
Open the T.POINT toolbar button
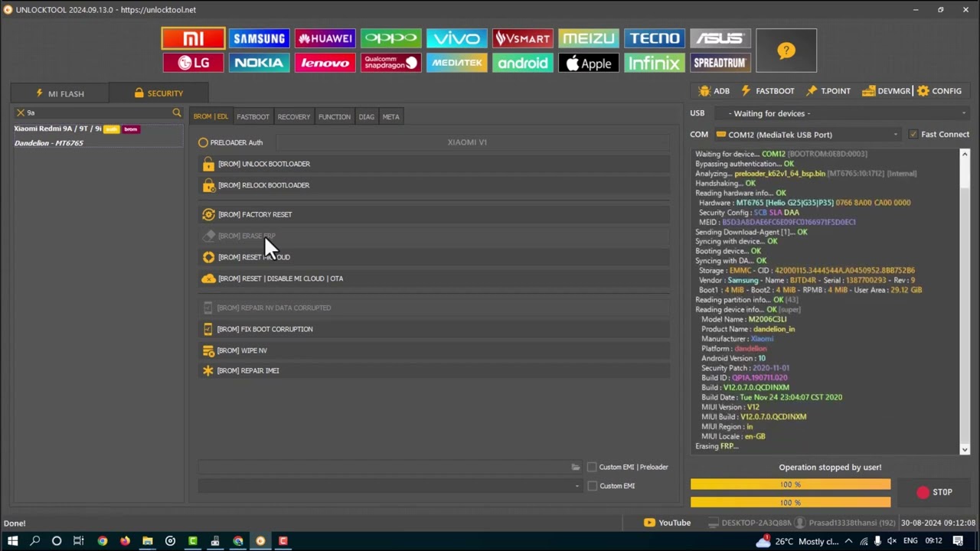pos(828,91)
